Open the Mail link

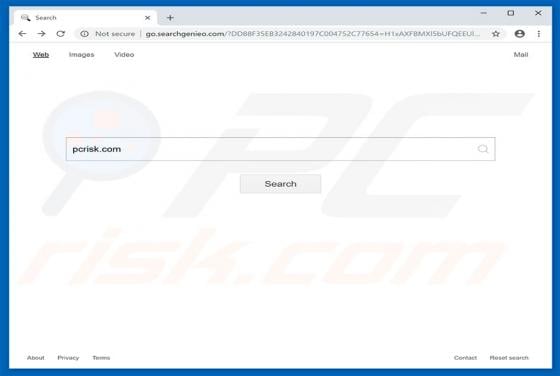point(521,55)
